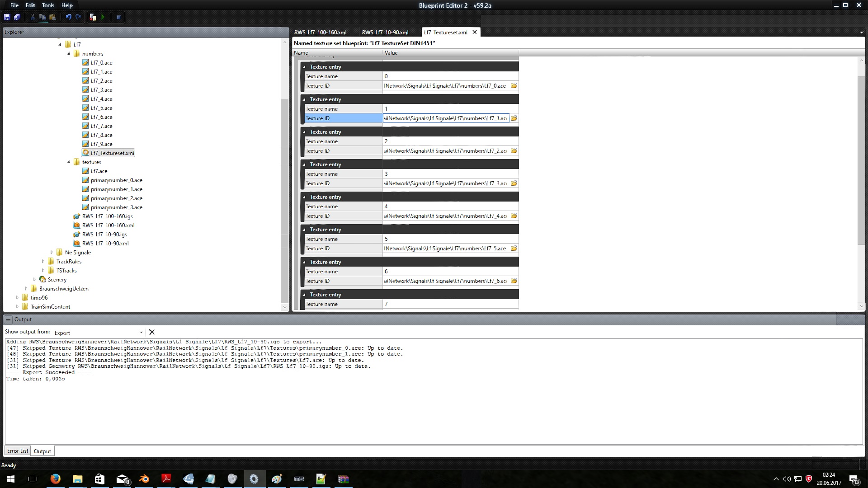Switch to RWS_Lf7_10-90.xml tab

click(x=385, y=33)
